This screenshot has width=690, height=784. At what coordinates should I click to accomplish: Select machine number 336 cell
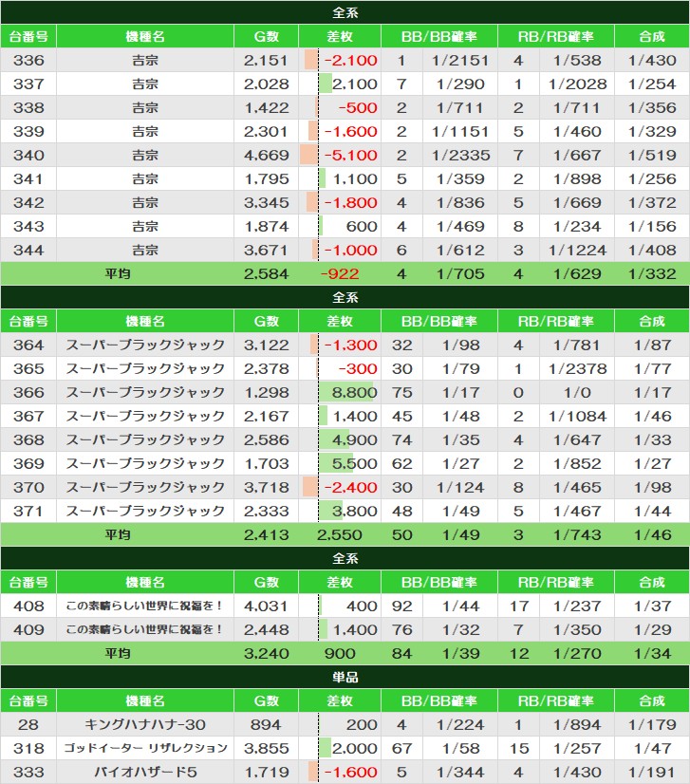point(28,60)
